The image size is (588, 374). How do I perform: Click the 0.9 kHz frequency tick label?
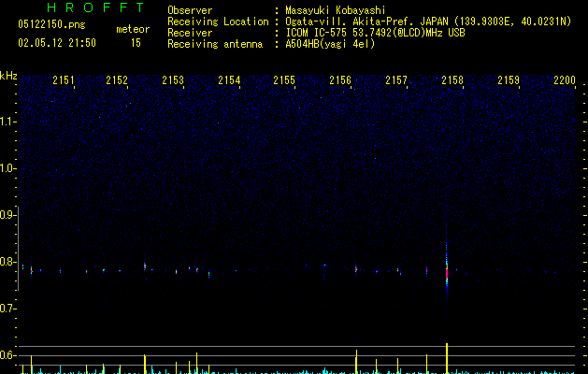(x=7, y=215)
